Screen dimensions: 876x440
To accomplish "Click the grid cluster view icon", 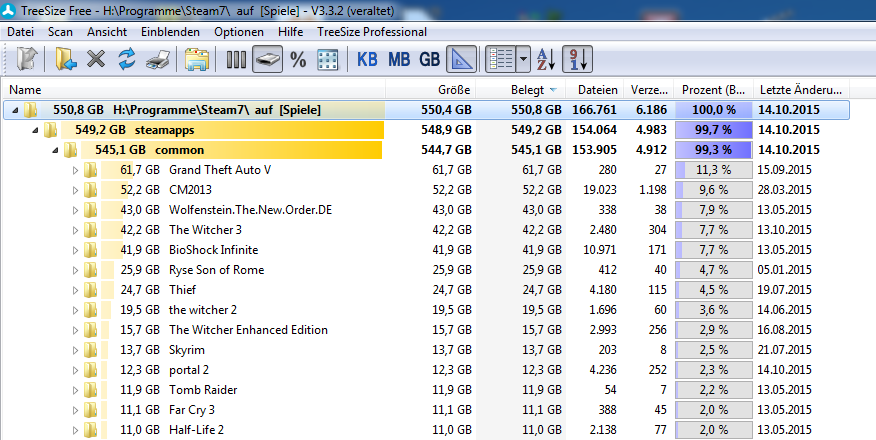I will [327, 59].
